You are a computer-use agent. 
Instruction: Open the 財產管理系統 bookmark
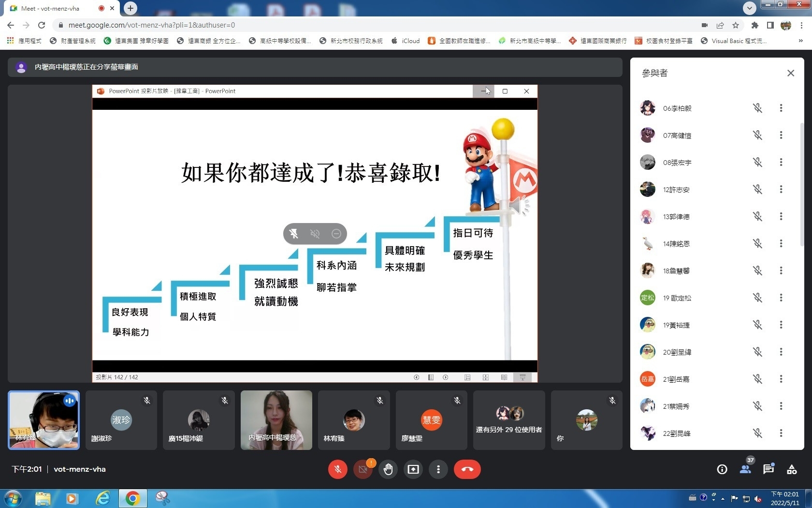pos(72,41)
